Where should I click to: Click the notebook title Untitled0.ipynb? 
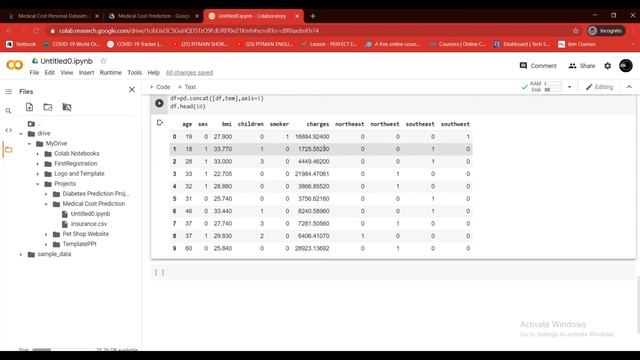67,61
